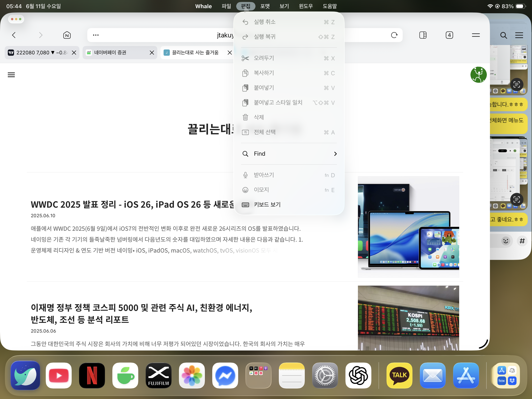Open ChatGPT app in the dock
532x399 pixels.
point(358,375)
